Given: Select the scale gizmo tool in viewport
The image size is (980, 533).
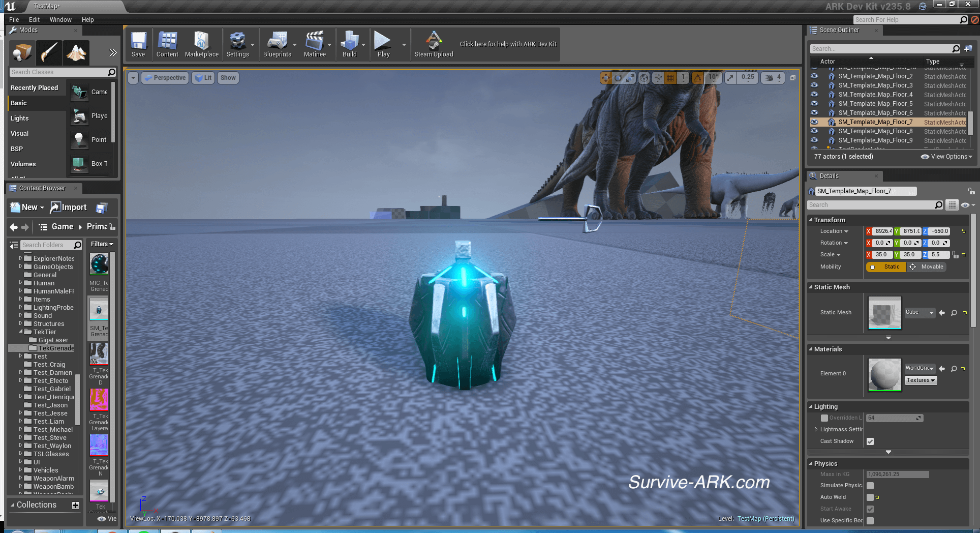Looking at the screenshot, I should [630, 78].
